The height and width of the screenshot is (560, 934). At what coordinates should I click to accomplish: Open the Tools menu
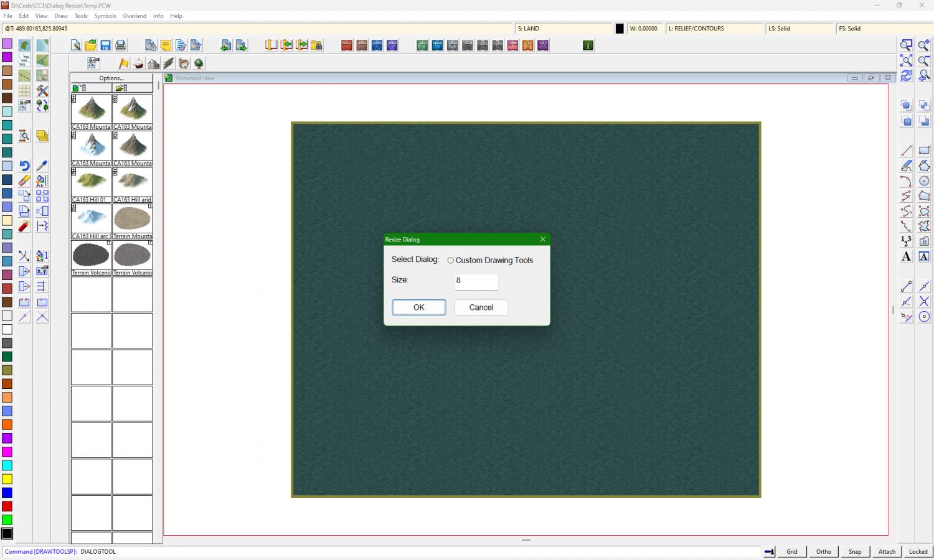(81, 16)
